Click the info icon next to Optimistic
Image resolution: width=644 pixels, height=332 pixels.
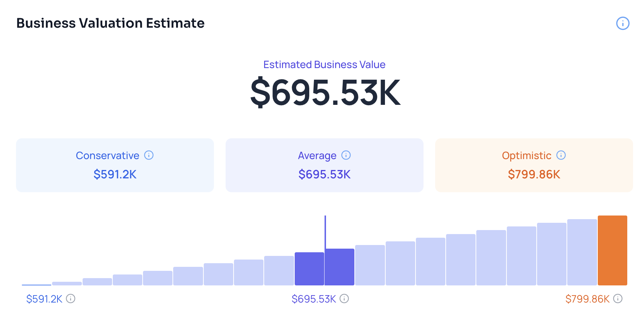tap(561, 155)
